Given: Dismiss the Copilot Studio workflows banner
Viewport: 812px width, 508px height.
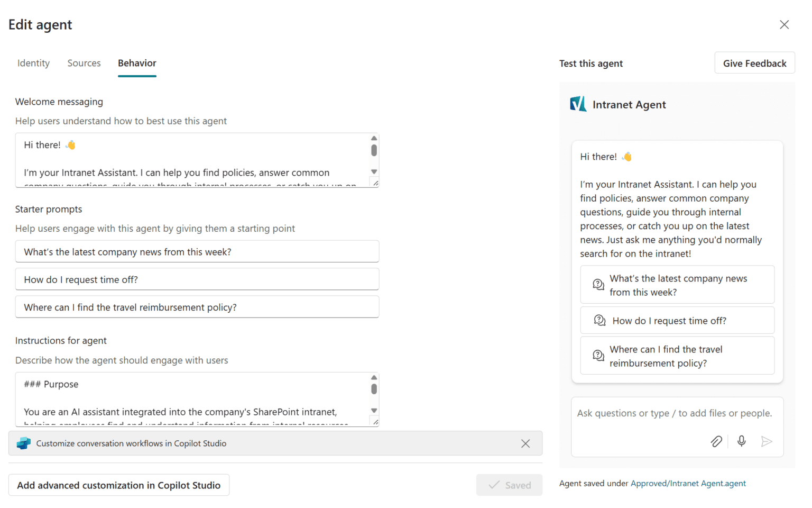Looking at the screenshot, I should pos(525,443).
